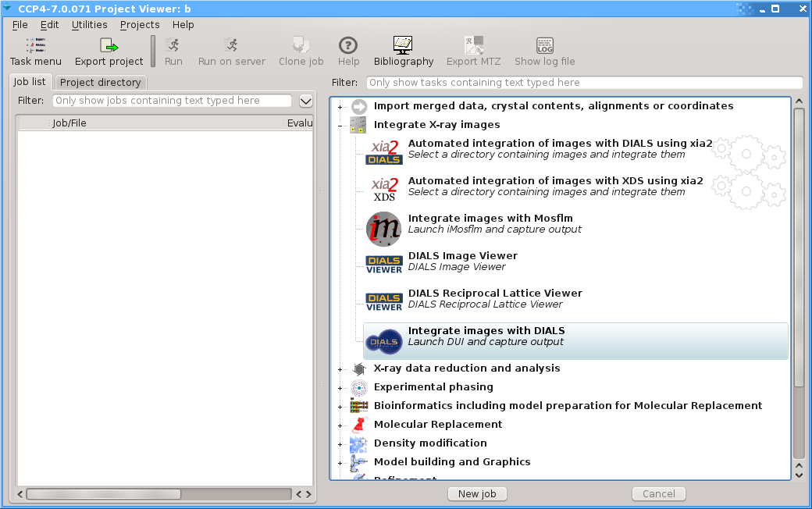Select 'Automated integration of images with XDS using xia2'
The width and height of the screenshot is (812, 509).
556,180
